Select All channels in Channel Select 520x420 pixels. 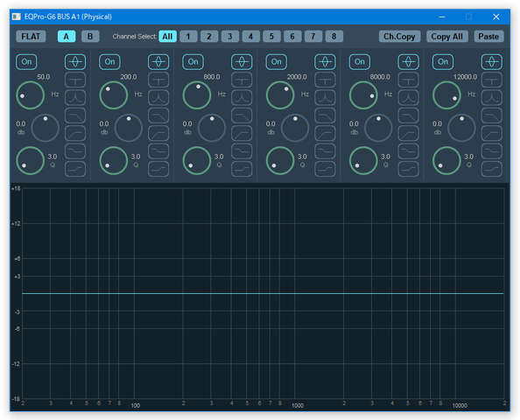coord(167,37)
